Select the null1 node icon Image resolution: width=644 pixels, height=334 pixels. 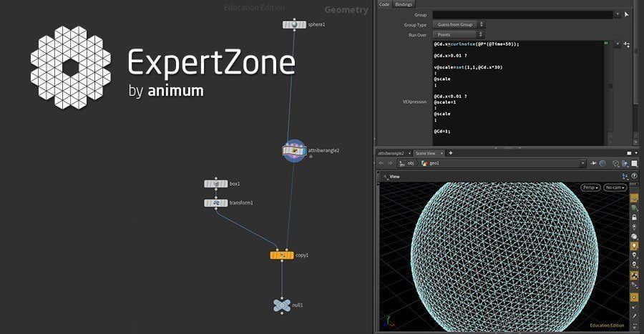[x=282, y=305]
